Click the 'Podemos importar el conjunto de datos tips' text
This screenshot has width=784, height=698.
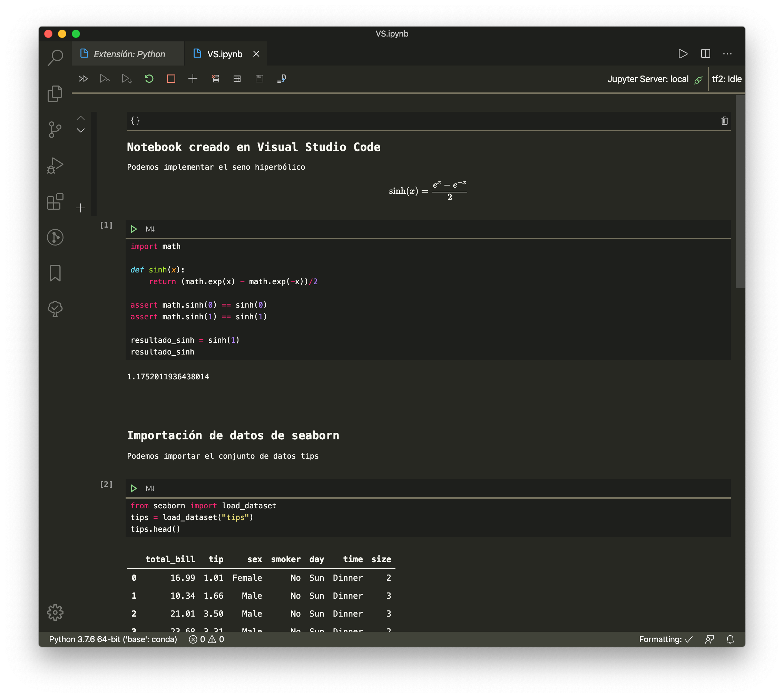coord(223,456)
